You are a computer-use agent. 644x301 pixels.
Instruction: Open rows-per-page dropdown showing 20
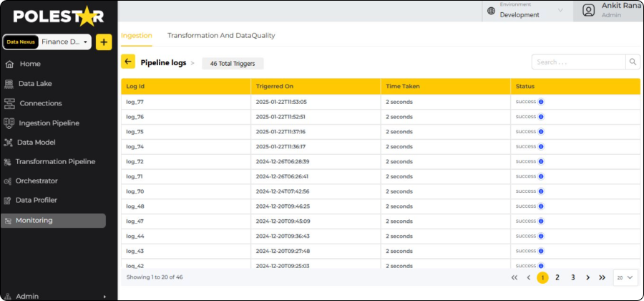click(625, 277)
